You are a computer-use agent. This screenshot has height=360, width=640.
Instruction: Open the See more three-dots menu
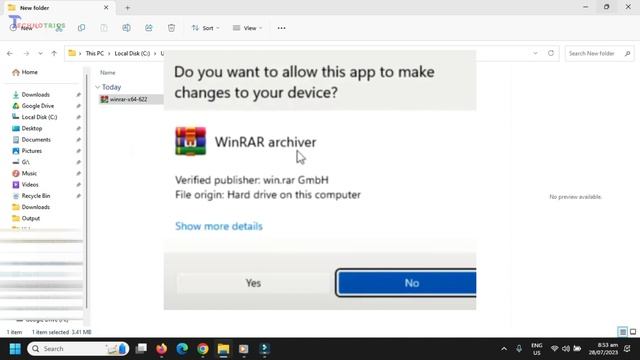[281, 28]
